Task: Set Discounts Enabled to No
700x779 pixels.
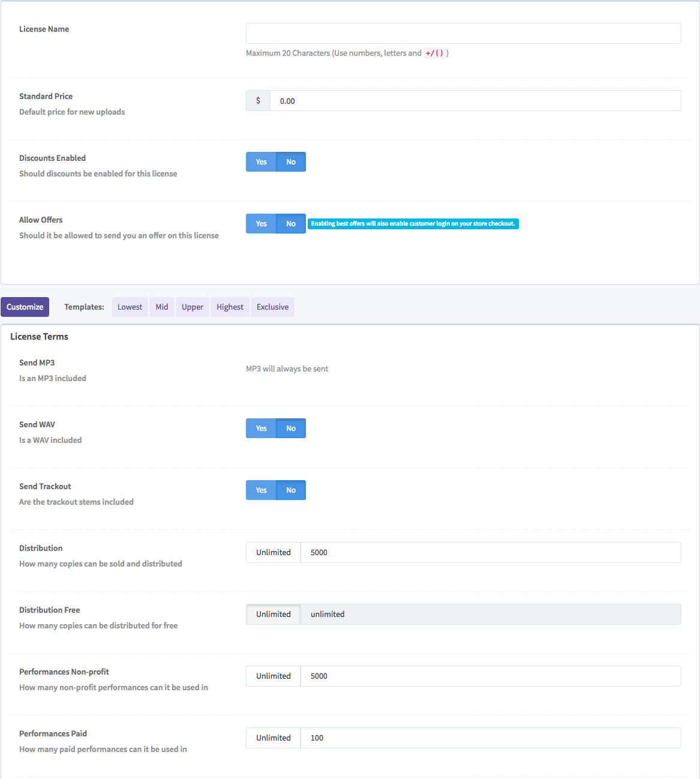Action: pyautogui.click(x=291, y=162)
